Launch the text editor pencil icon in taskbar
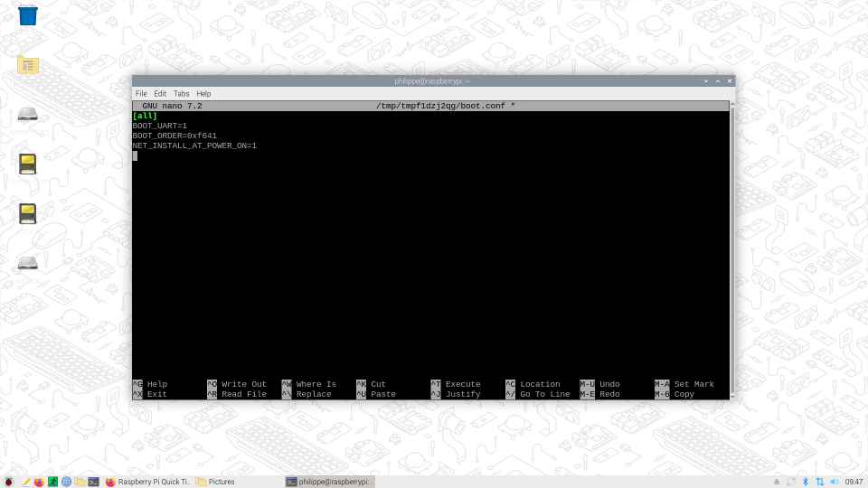 (25, 482)
